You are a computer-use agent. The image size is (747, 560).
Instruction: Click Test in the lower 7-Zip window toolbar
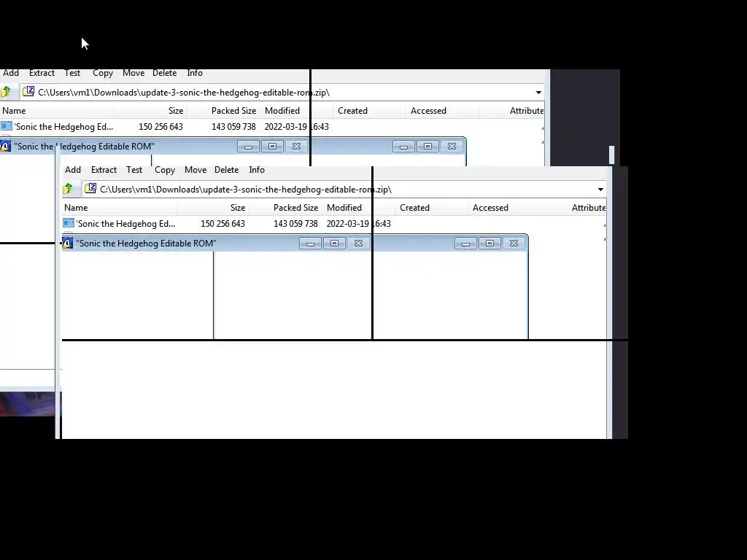pyautogui.click(x=134, y=169)
